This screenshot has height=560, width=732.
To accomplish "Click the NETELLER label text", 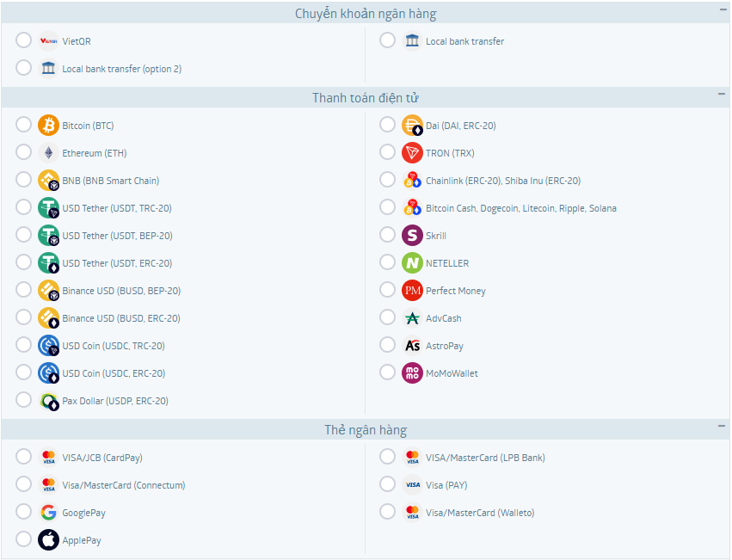I will [447, 263].
